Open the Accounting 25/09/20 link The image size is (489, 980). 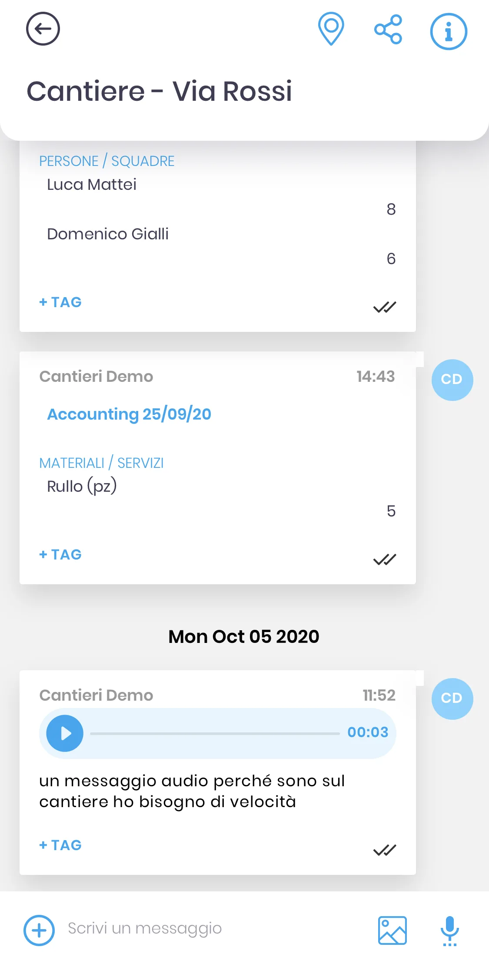pos(129,414)
